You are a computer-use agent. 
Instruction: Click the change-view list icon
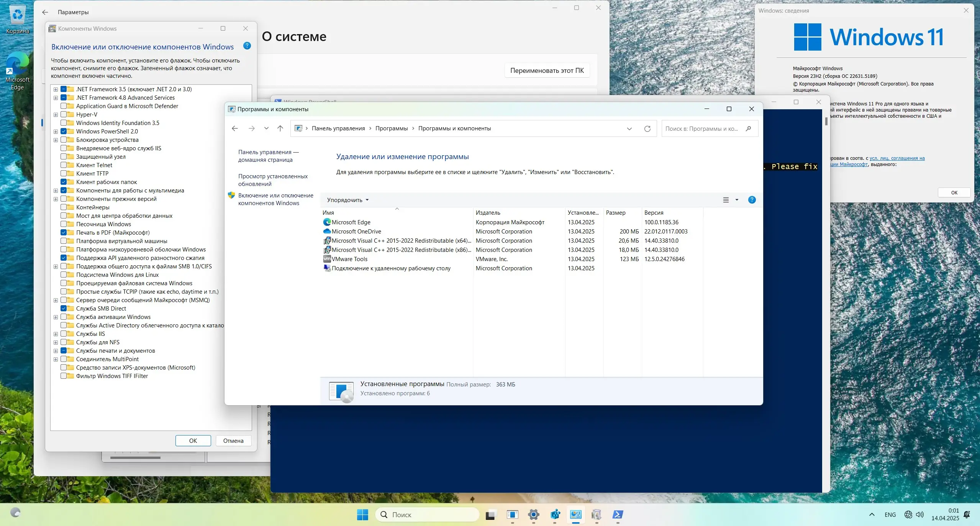click(726, 200)
